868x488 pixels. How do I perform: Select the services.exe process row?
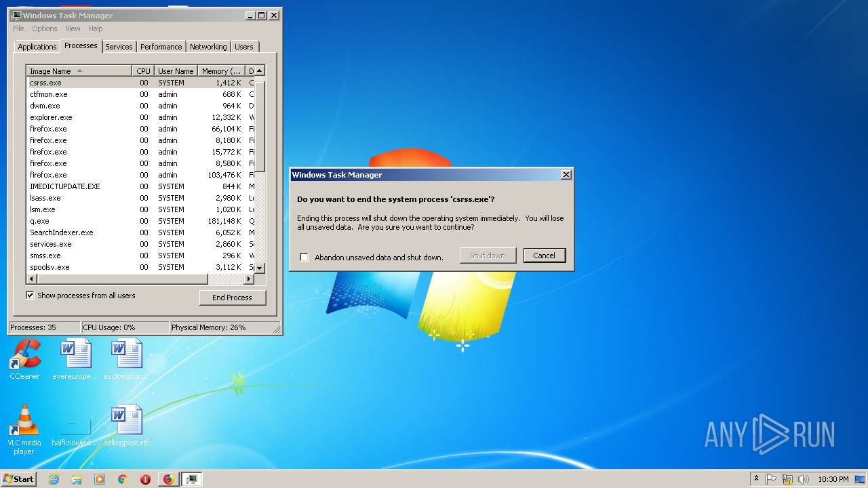point(140,244)
